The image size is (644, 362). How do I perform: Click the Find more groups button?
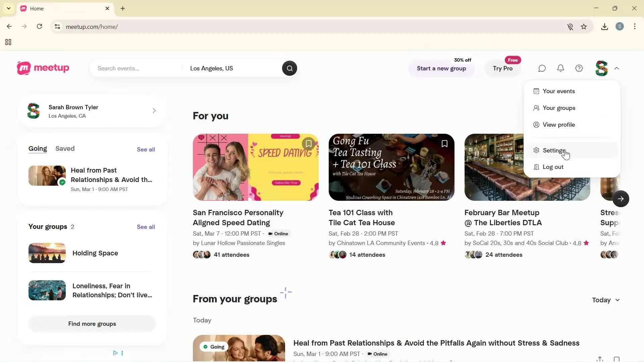point(92,323)
